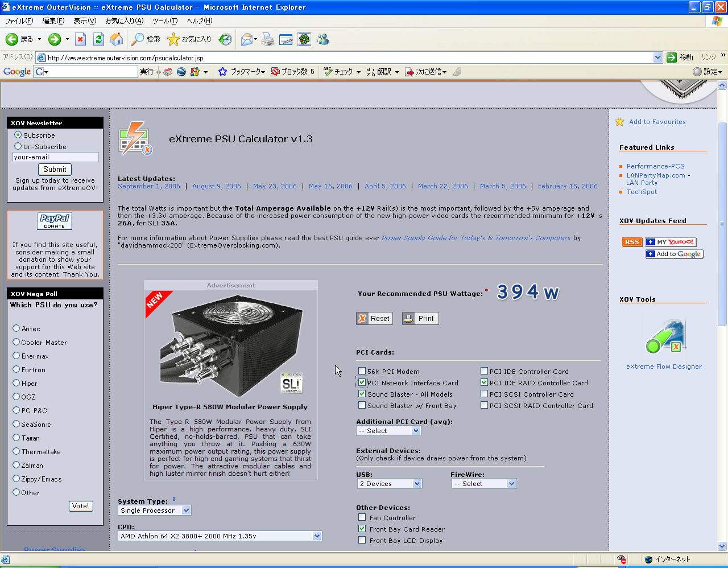Choose Thermaltake in the PSU poll
The width and height of the screenshot is (728, 568).
16,451
